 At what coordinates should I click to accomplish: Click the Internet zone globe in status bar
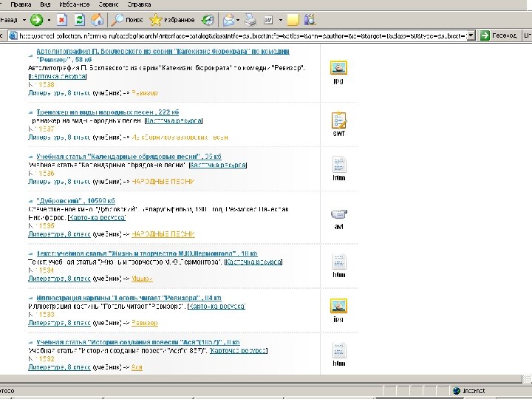457,391
